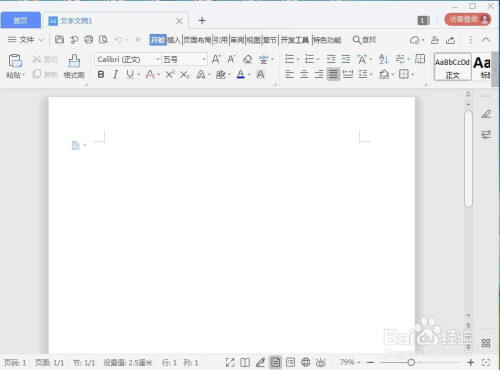500x370 pixels.
Task: Close the 文字文稿1 document tab
Action: click(x=179, y=21)
